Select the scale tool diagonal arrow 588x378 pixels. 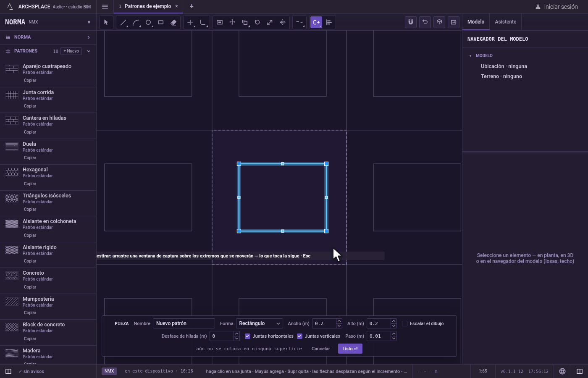[x=270, y=22]
